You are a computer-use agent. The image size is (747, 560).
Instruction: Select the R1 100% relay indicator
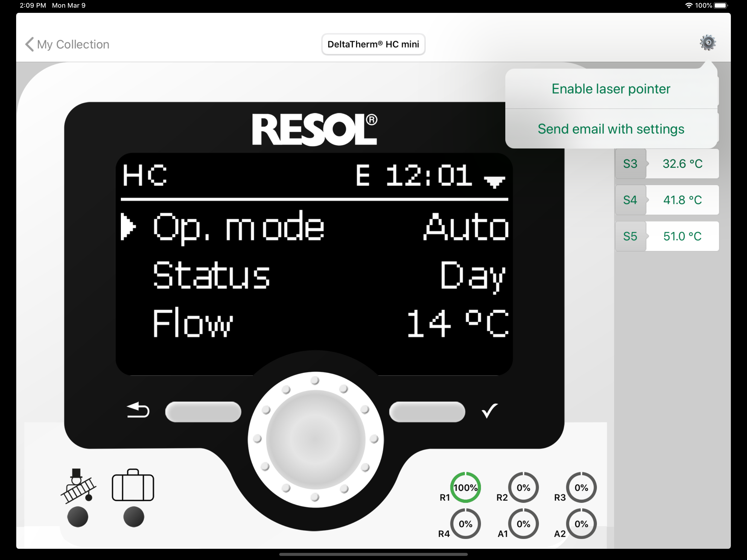point(465,487)
